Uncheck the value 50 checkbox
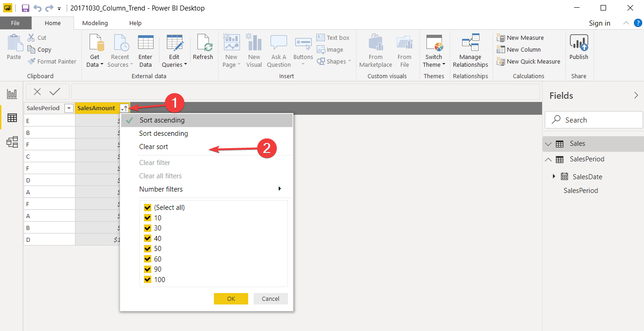 click(x=148, y=249)
